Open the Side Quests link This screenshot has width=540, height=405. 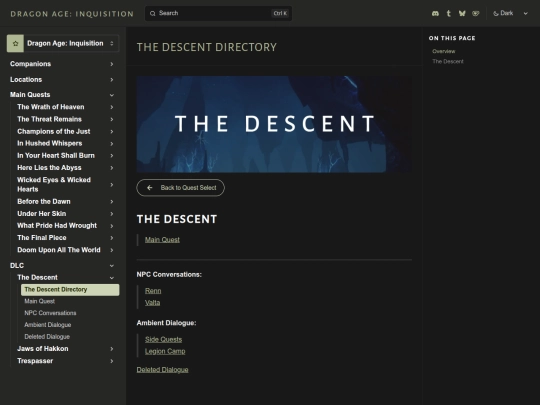(164, 339)
